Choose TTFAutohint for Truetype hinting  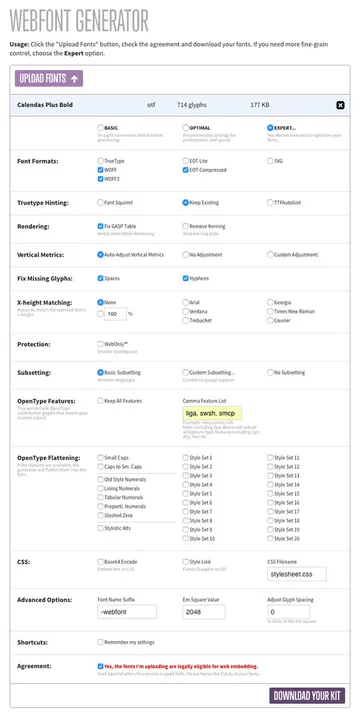(x=270, y=202)
